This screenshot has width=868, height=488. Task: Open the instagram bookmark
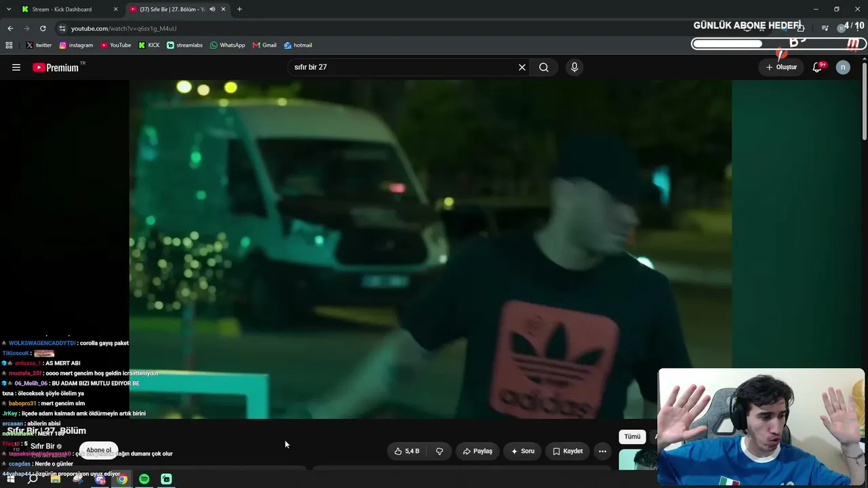click(76, 45)
